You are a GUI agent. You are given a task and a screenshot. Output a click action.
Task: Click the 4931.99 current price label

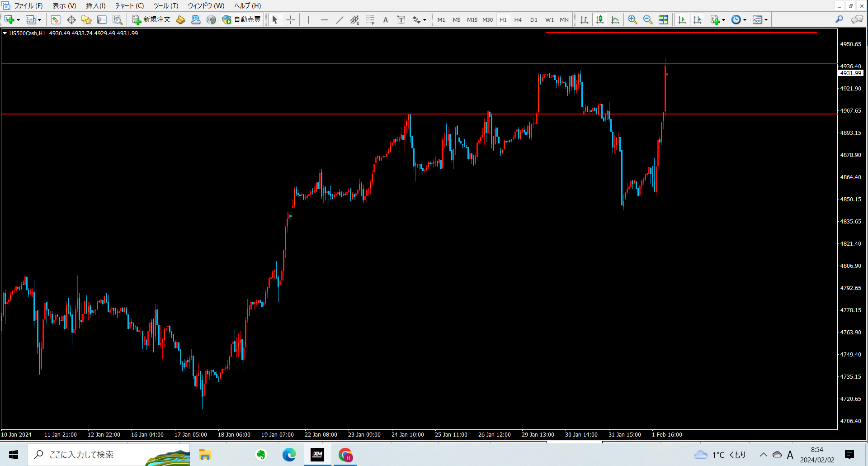tap(850, 73)
